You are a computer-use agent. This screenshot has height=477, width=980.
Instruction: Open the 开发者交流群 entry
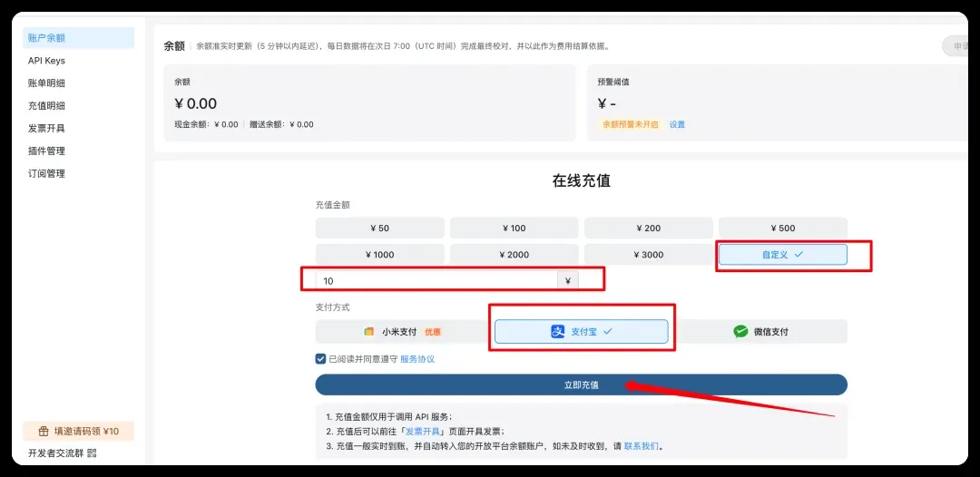63,453
